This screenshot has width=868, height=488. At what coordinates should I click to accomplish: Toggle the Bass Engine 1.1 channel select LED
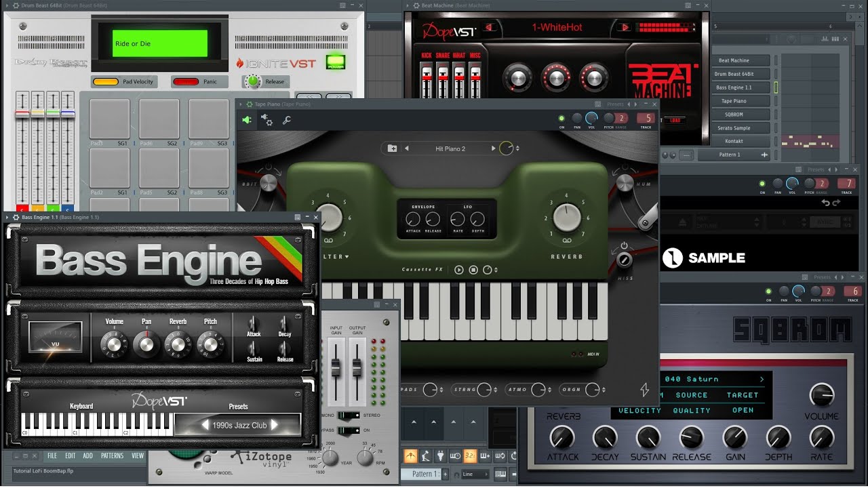click(776, 87)
